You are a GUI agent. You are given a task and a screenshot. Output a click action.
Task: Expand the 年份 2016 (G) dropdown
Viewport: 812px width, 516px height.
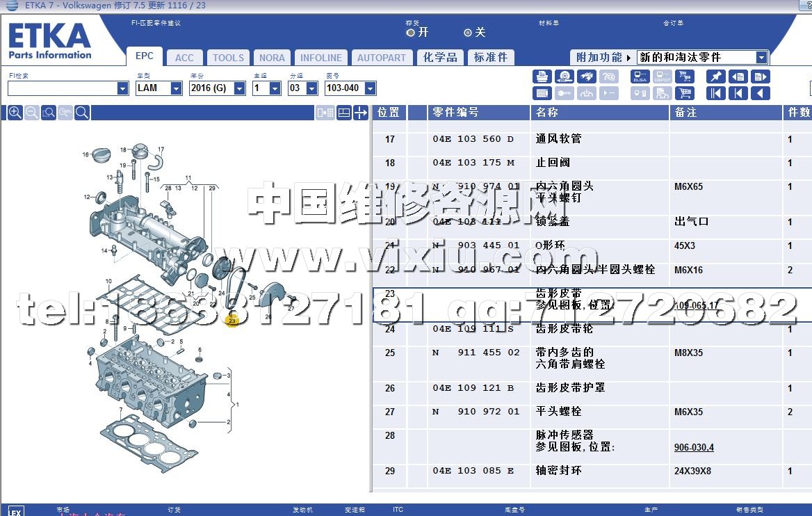click(x=240, y=88)
